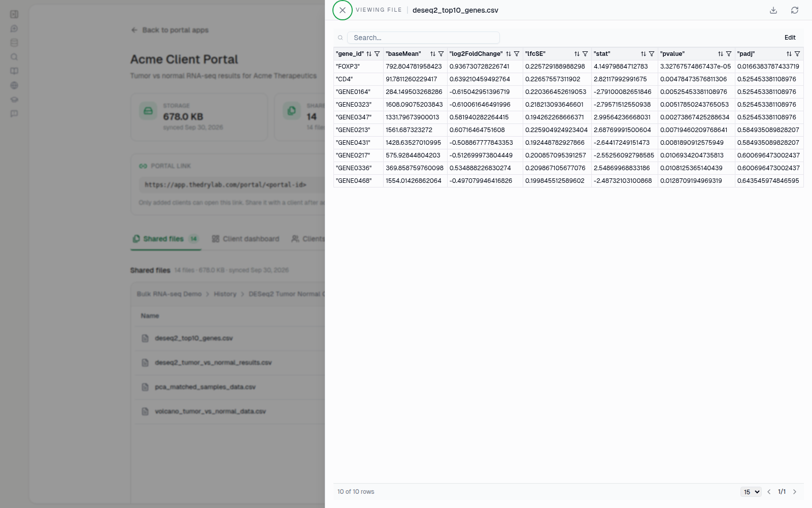Click baseMean value 792.804781958423
Viewport: 812px width, 508px height.
(x=415, y=67)
